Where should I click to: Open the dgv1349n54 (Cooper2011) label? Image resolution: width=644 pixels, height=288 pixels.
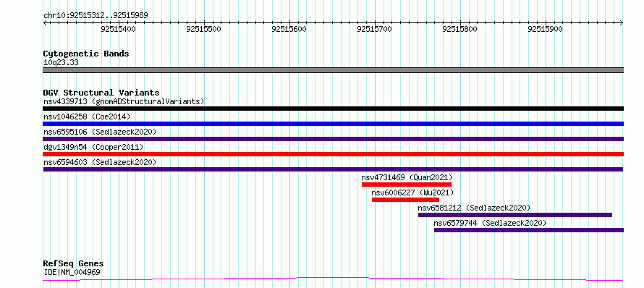(93, 147)
